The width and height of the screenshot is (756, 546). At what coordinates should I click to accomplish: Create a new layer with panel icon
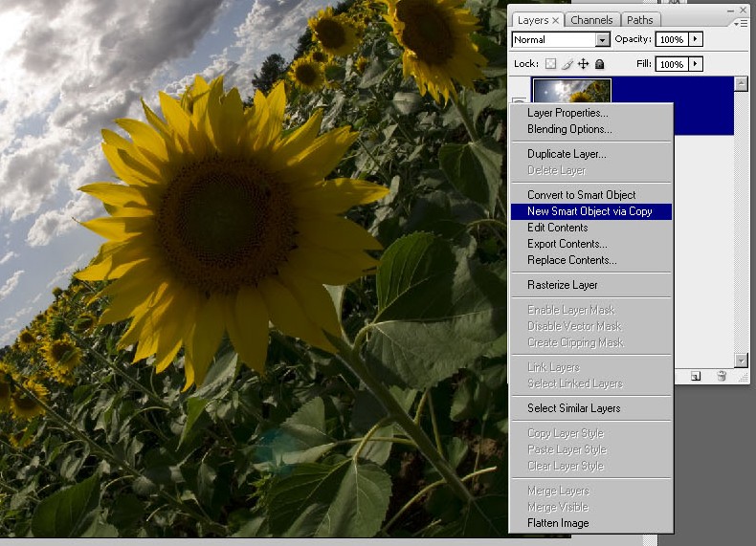(x=696, y=377)
